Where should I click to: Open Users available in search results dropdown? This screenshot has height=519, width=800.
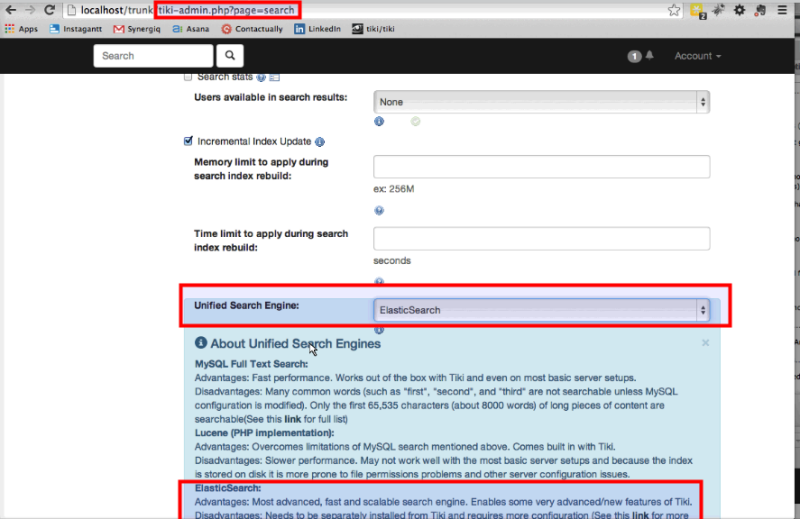coord(541,102)
